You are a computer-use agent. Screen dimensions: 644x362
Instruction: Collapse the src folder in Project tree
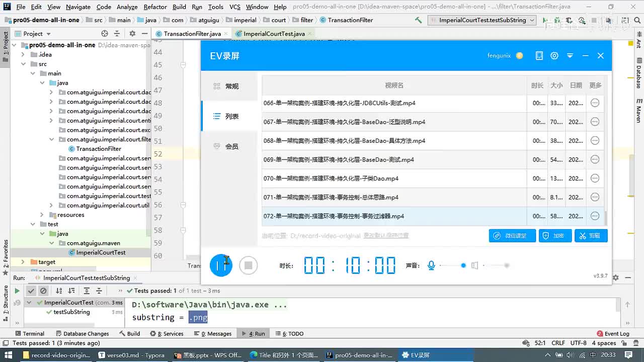click(x=23, y=64)
